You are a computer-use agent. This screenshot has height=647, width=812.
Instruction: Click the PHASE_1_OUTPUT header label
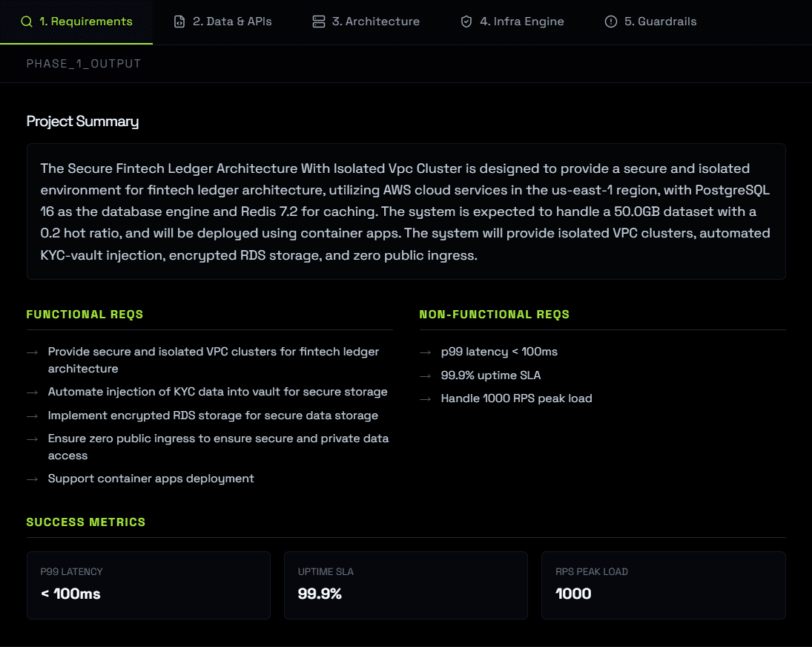[84, 64]
